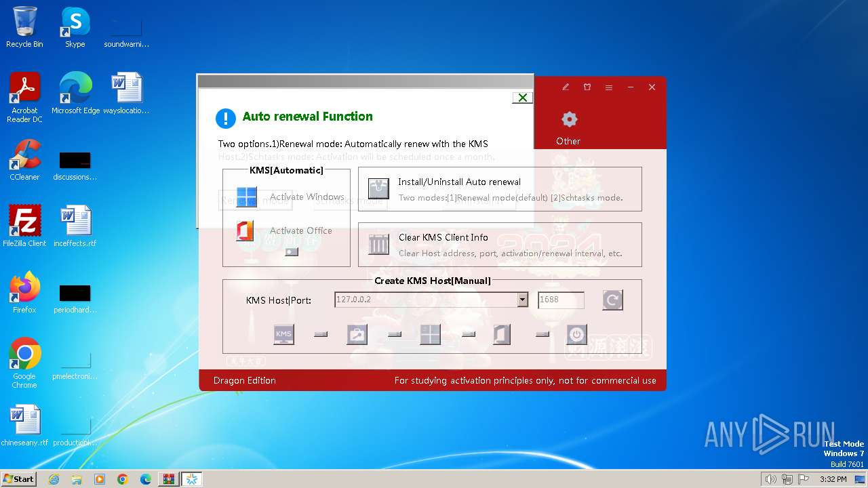Click the power icon in Manual row
Image resolution: width=868 pixels, height=488 pixels.
576,334
